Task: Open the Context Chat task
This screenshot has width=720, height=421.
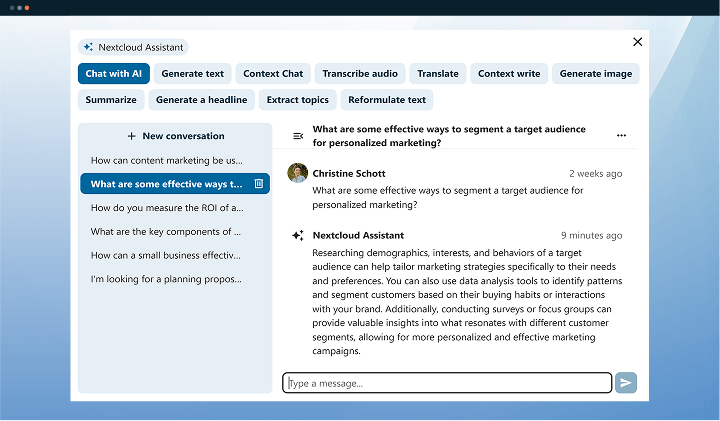Action: 273,74
